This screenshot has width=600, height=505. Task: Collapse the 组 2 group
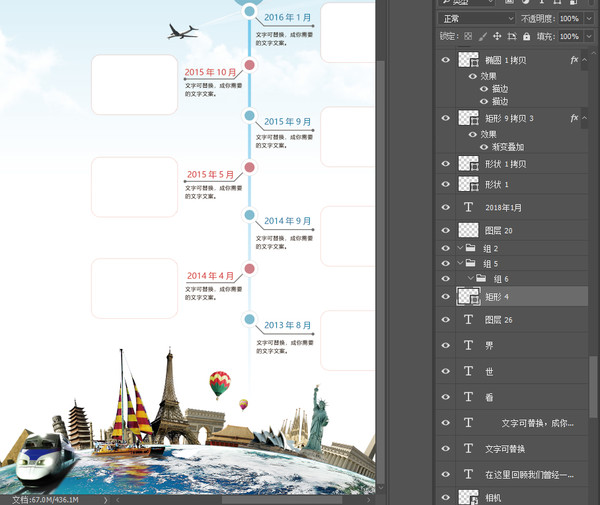(460, 248)
